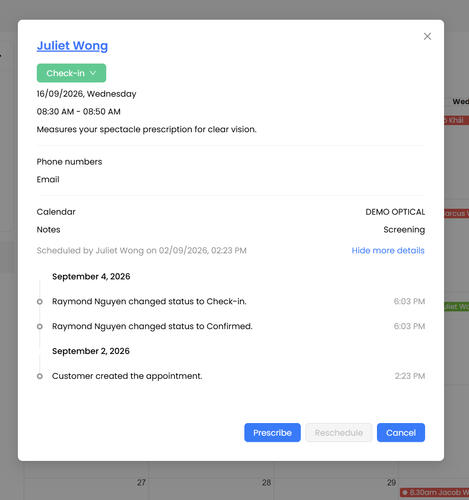The height and width of the screenshot is (500, 469).
Task: Close the appointment details dialog
Action: pos(427,36)
